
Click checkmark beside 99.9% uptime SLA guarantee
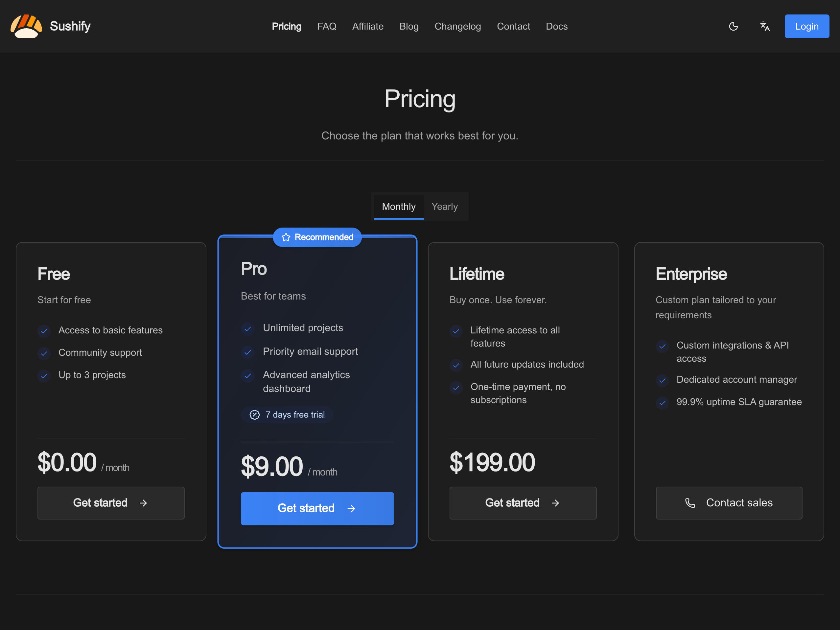tap(662, 402)
